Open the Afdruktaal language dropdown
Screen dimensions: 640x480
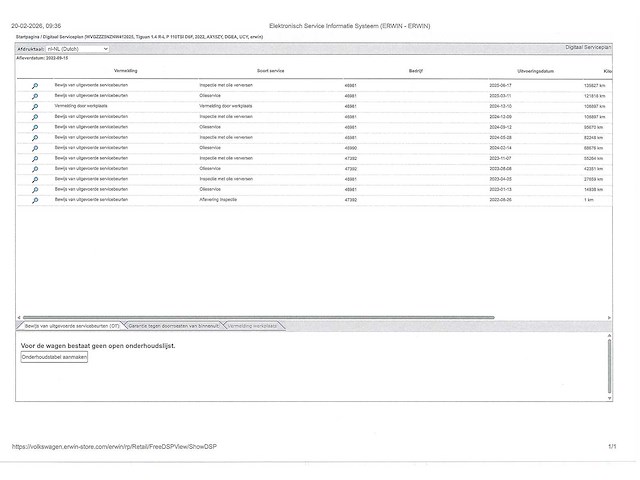click(77, 48)
